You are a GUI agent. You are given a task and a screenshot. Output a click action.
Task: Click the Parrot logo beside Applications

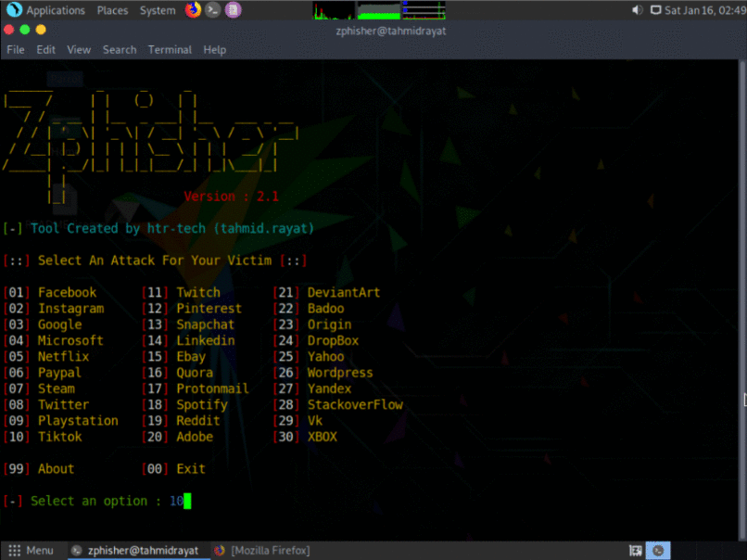pos(14,9)
